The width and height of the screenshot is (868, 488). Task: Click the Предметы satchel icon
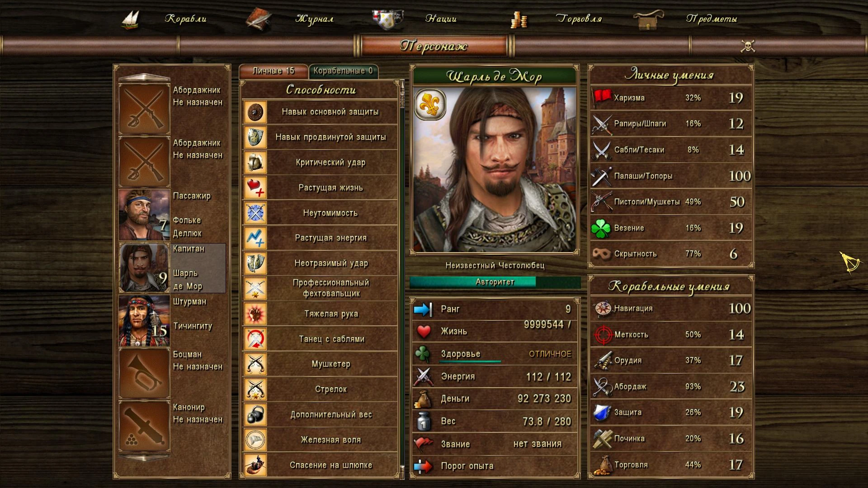[648, 19]
